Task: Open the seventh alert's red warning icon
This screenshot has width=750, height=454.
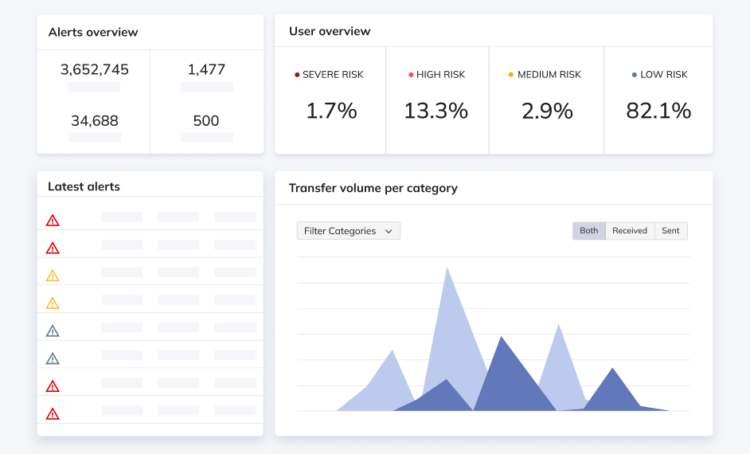Action: click(x=53, y=386)
